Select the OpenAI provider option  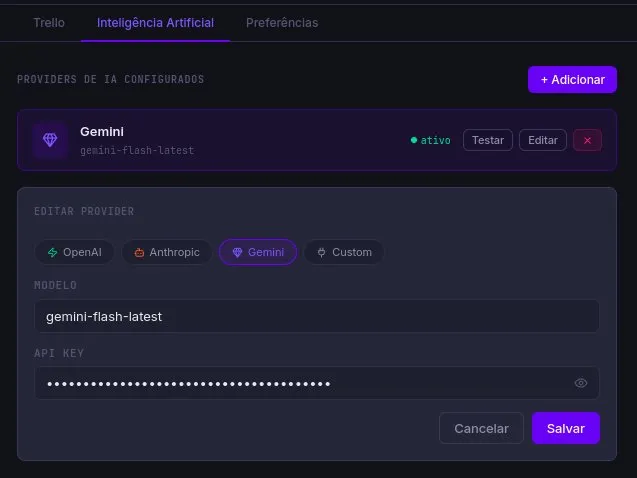[x=74, y=252]
